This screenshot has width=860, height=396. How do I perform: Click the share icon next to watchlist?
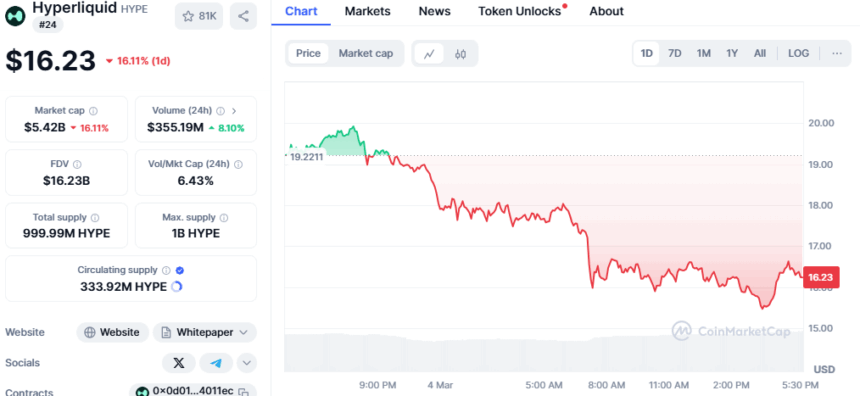tap(243, 16)
